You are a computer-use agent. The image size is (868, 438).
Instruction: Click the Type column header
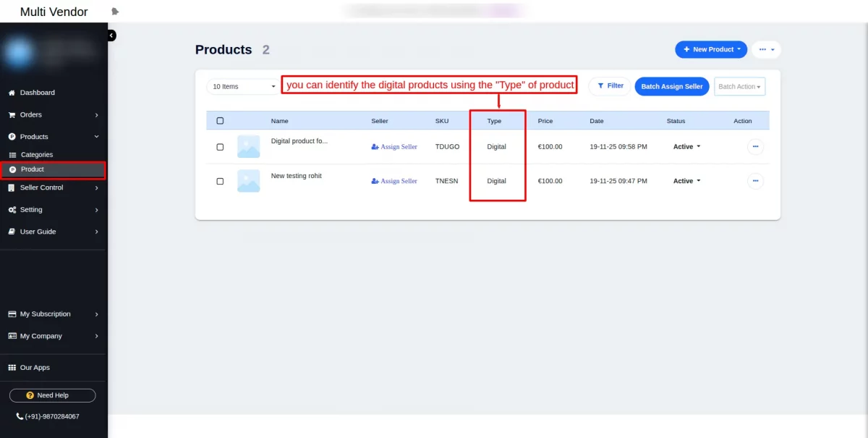(494, 121)
